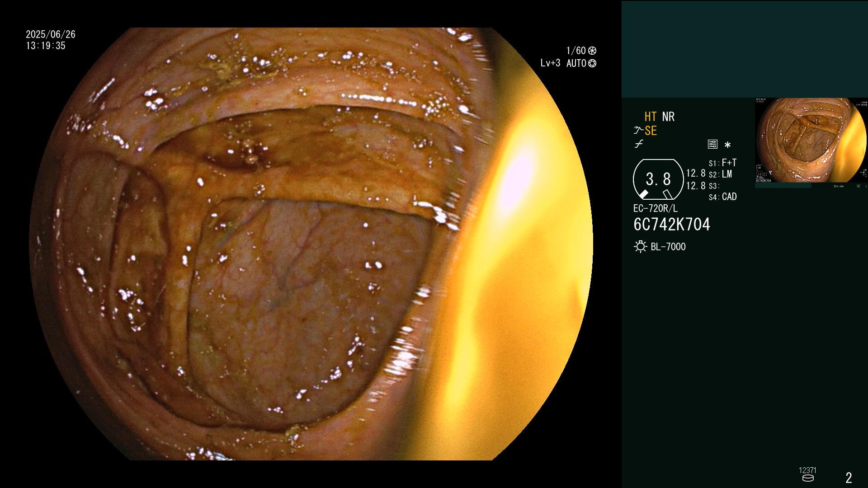Select the NR noise reduction indicator
The image size is (868, 488).
click(668, 117)
